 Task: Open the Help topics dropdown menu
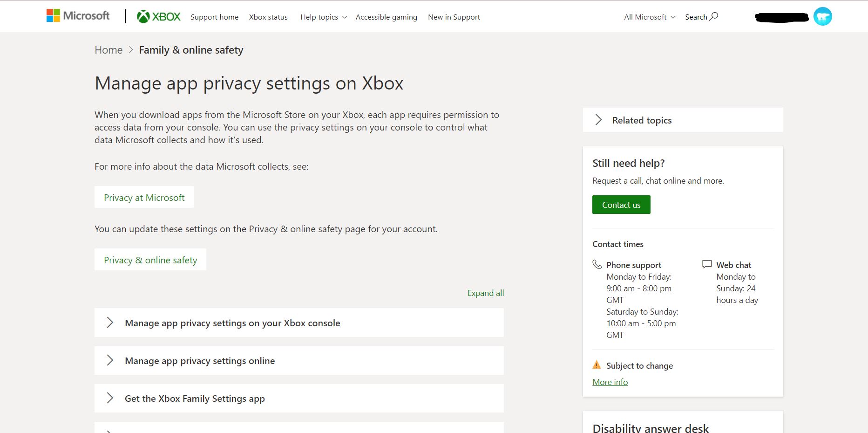[x=324, y=17]
